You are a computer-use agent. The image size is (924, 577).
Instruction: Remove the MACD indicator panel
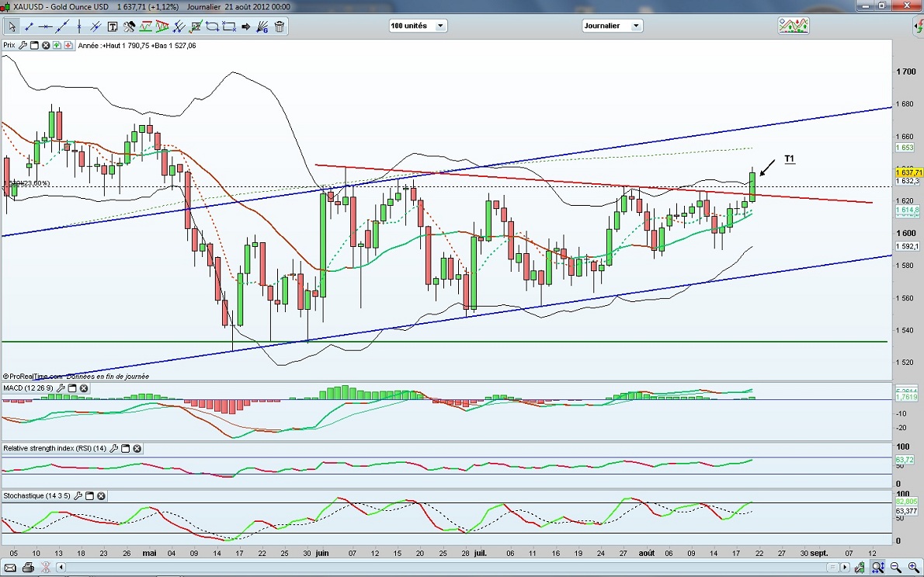pos(84,388)
